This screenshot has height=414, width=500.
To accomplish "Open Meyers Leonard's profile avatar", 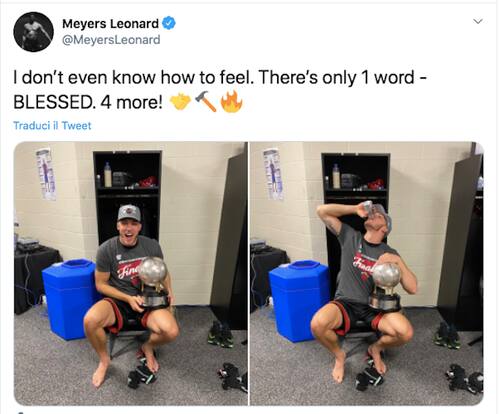I will [33, 32].
